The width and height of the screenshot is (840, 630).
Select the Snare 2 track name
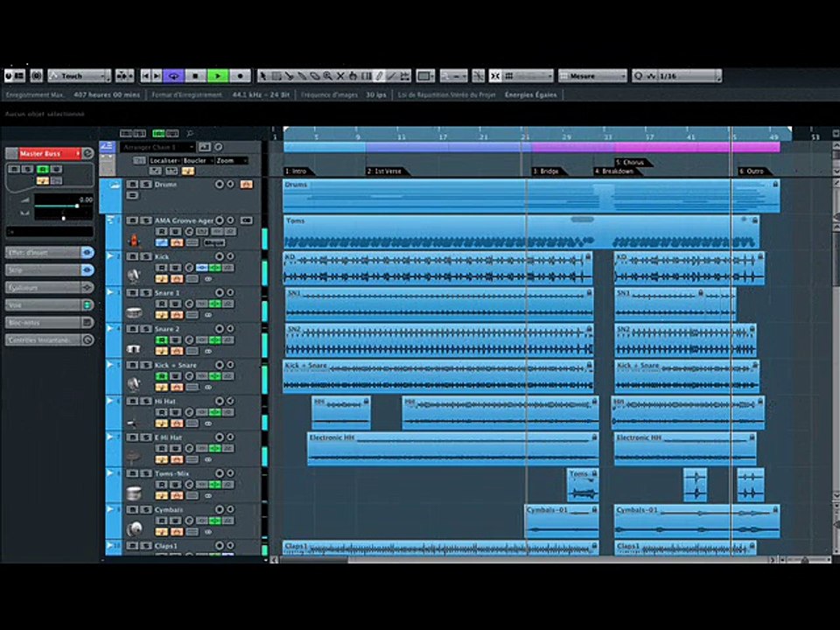(x=167, y=329)
